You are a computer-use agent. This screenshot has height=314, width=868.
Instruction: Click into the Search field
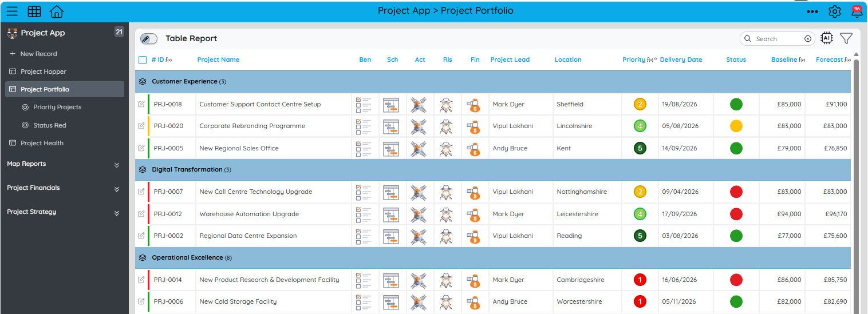click(x=776, y=39)
